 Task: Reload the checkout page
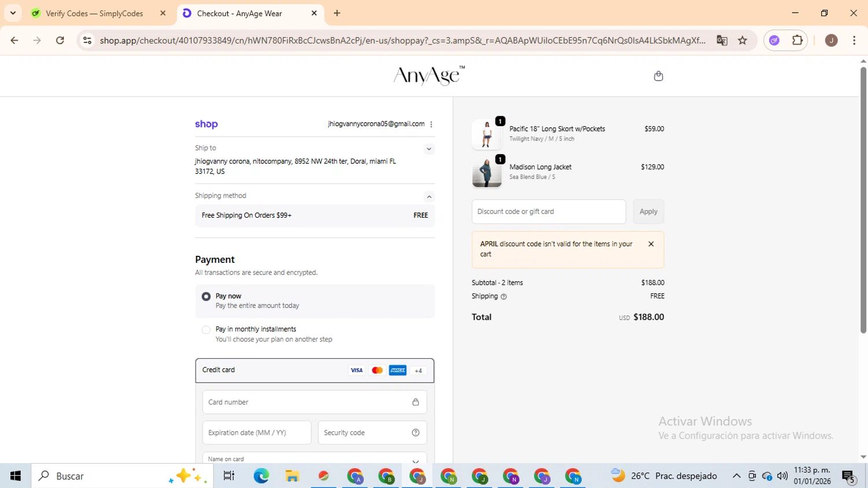click(60, 40)
